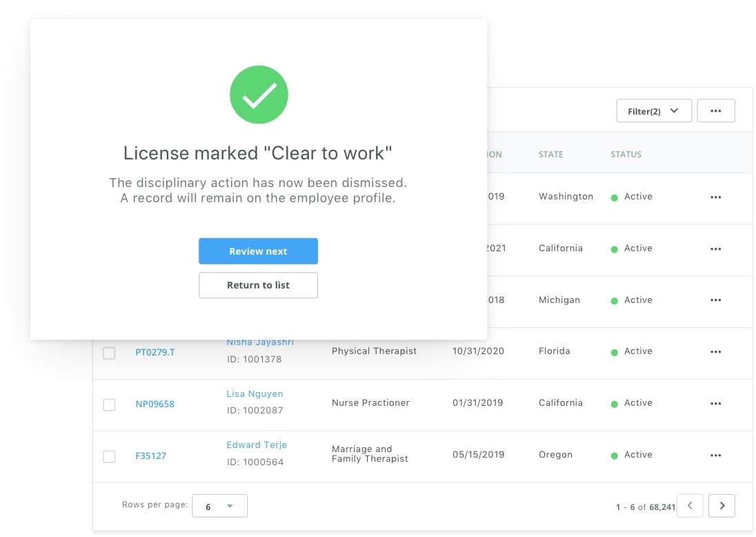
Task: Sort by the Status column header
Action: (x=625, y=154)
